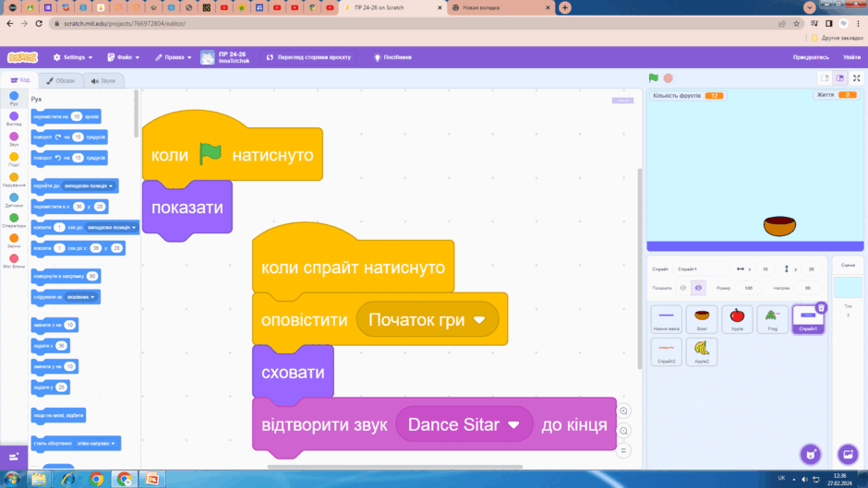Delete the selected Спрайт1 sprite
Screen dimensions: 868x488
[x=821, y=307]
